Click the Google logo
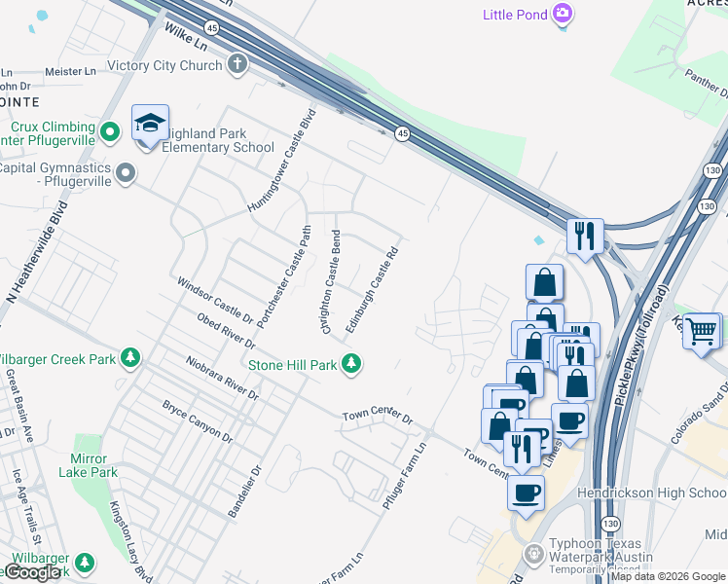 (32, 573)
